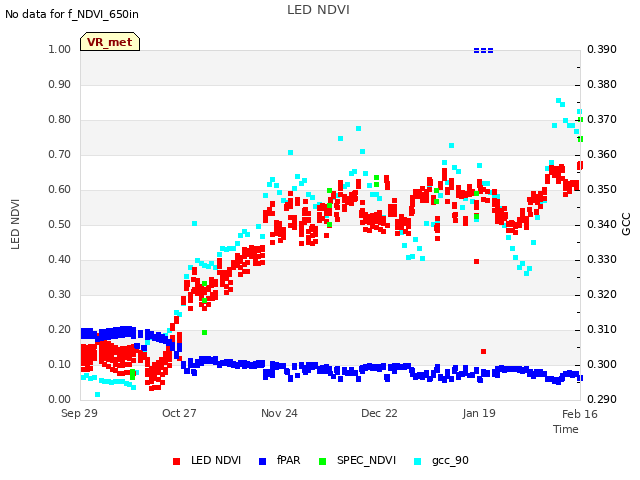The image size is (640, 480).
Task: Click the blue fPAR points at 1.00
Action: tap(484, 51)
